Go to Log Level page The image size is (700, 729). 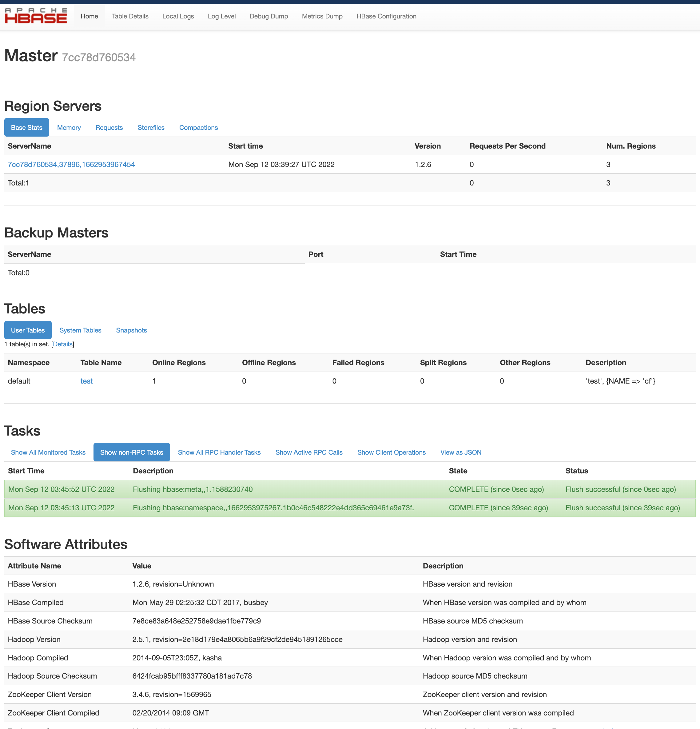(221, 16)
